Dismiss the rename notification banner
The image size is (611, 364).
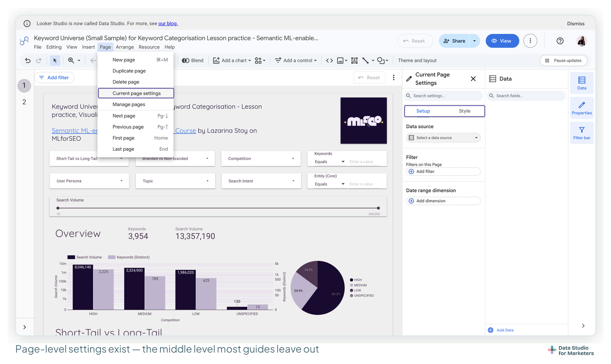575,24
